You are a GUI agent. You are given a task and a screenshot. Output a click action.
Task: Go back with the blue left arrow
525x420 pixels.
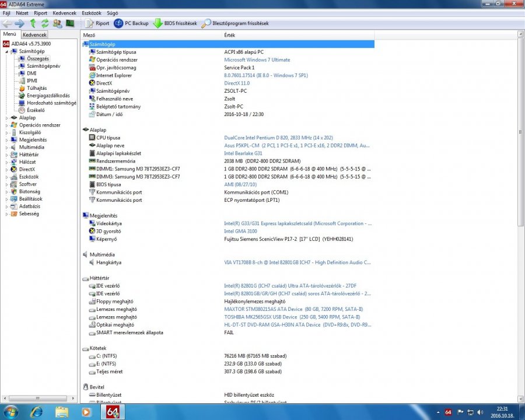[7, 23]
